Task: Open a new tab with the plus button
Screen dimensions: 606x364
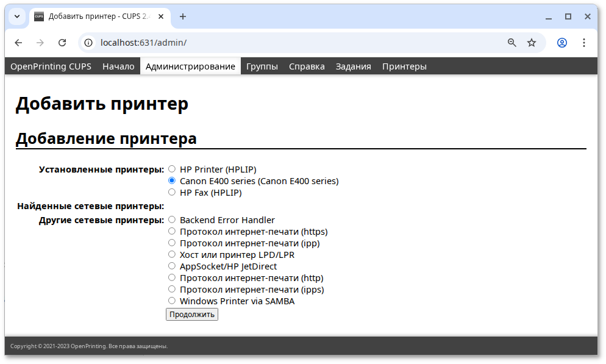Action: tap(183, 17)
